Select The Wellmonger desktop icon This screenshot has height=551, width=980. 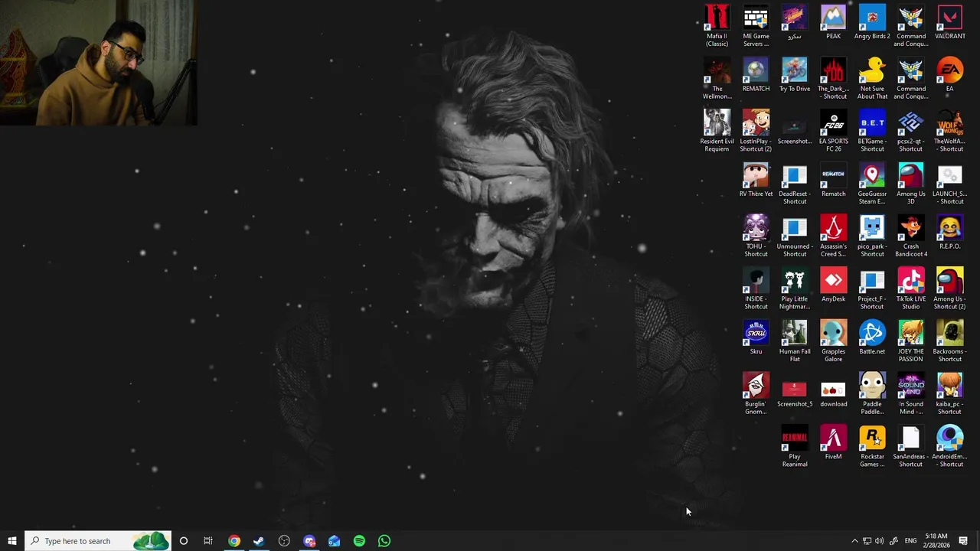pos(717,78)
